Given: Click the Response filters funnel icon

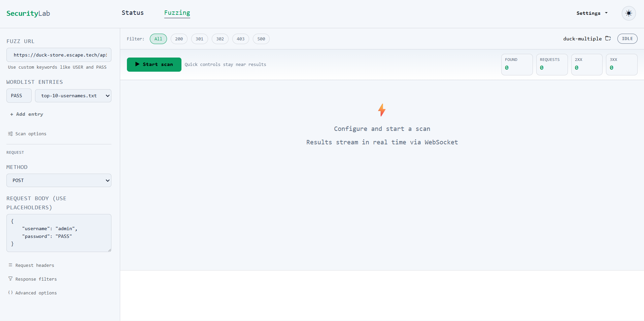Looking at the screenshot, I should (x=10, y=279).
